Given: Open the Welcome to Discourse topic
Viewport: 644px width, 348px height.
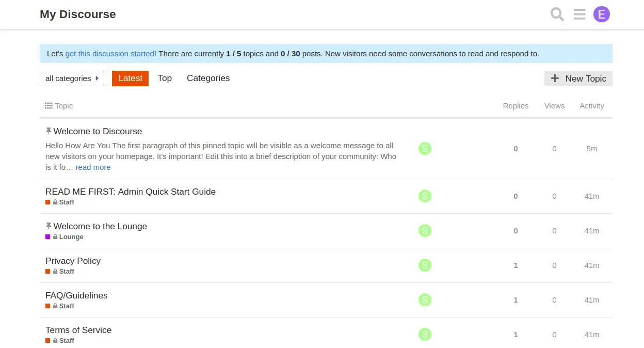Looking at the screenshot, I should pyautogui.click(x=98, y=131).
